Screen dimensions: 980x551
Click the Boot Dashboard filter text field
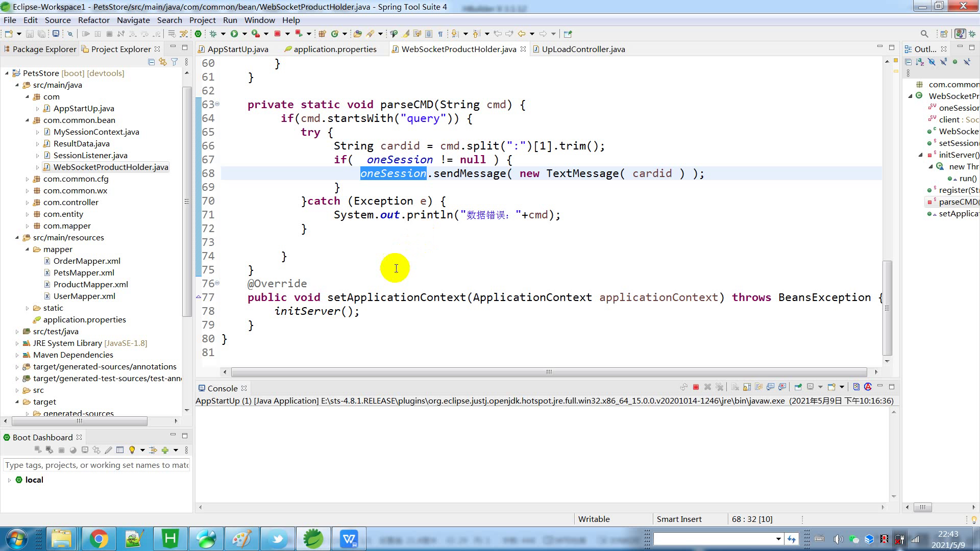click(x=96, y=465)
